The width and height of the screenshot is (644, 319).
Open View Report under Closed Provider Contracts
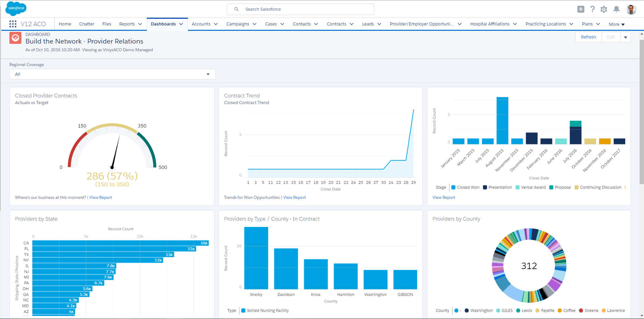click(101, 197)
